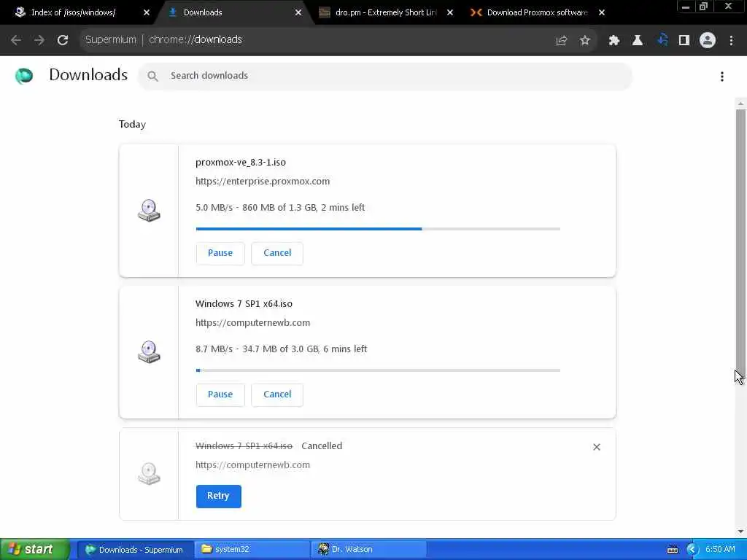Click the flask experiments icon

(638, 41)
